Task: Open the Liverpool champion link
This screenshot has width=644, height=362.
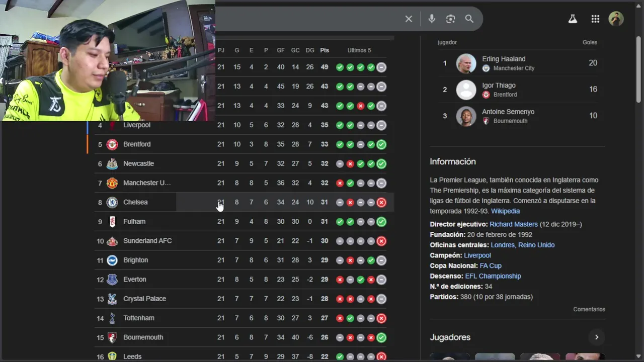Action: click(x=477, y=255)
